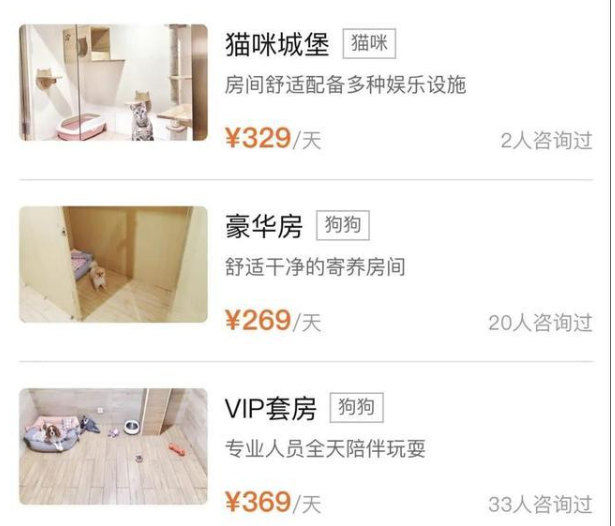Tap the 猫咪 tag next to 猫咪城堡
This screenshot has height=526, width=615.
369,44
